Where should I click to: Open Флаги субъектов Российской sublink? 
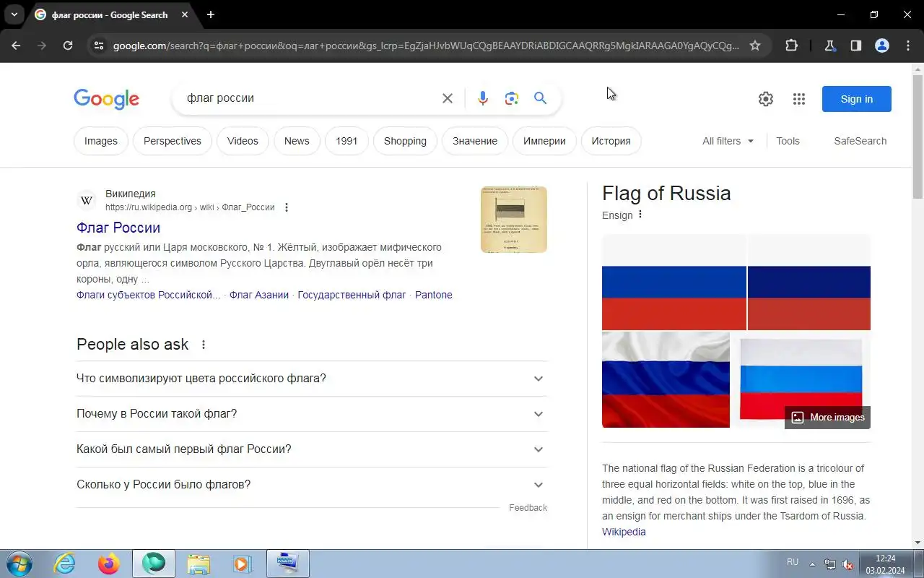click(x=149, y=295)
